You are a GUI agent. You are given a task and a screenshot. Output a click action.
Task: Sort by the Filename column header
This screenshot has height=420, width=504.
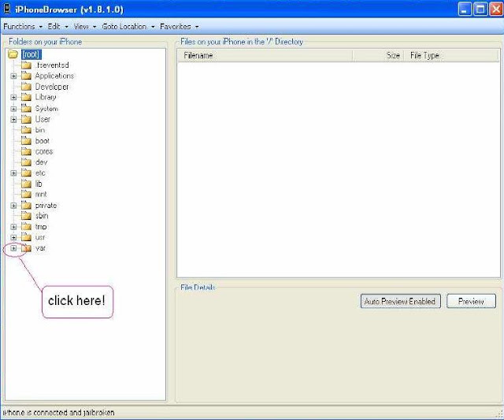pos(265,56)
